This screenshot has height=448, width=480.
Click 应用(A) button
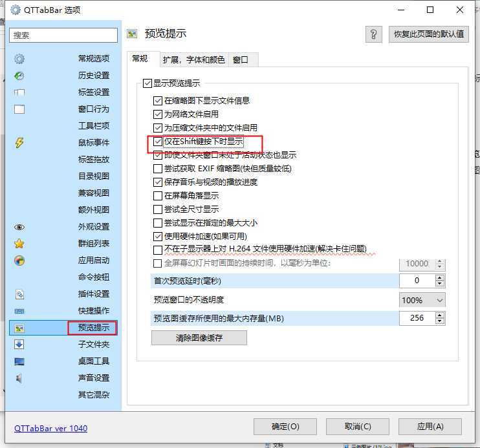coord(430,427)
